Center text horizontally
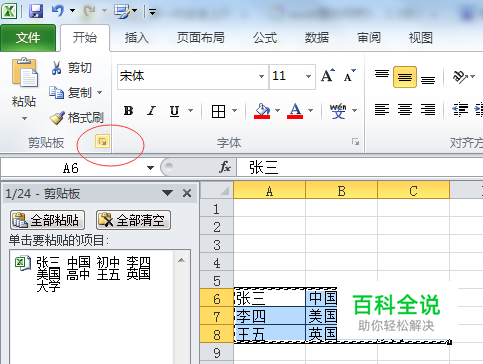The width and height of the screenshot is (483, 364). (x=405, y=110)
